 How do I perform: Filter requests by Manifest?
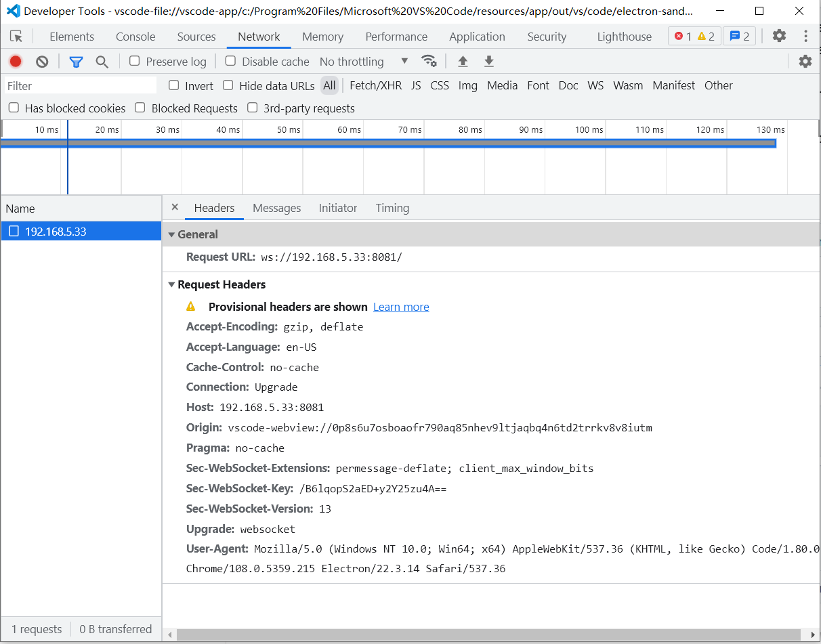673,85
